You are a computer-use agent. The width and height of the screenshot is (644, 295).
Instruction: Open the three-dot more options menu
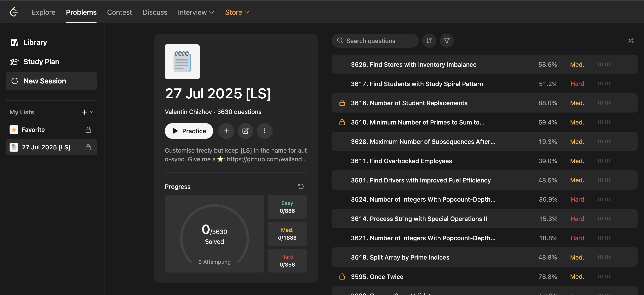(264, 131)
